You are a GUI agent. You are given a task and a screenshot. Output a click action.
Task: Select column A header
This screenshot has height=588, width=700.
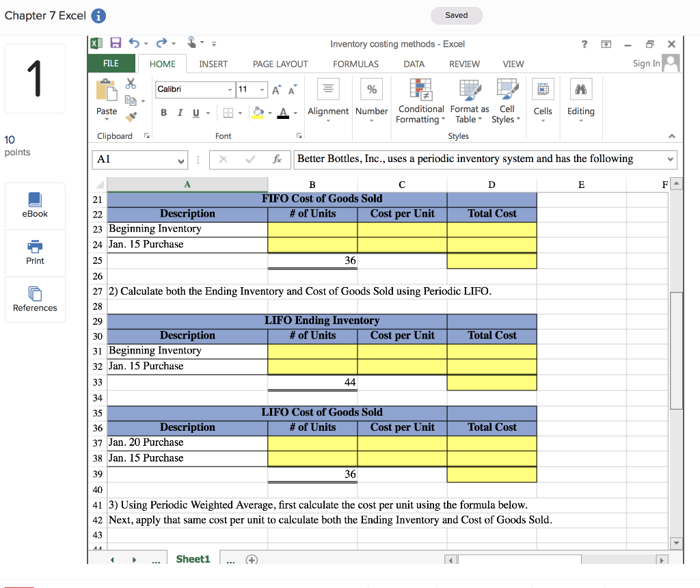point(187,185)
